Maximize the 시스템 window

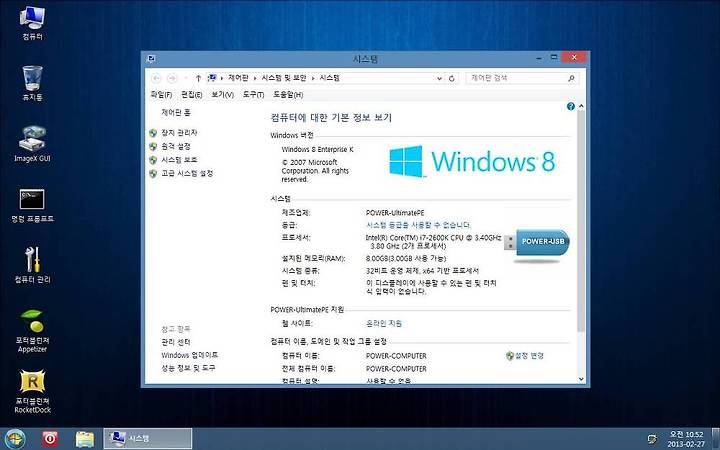[x=554, y=57]
